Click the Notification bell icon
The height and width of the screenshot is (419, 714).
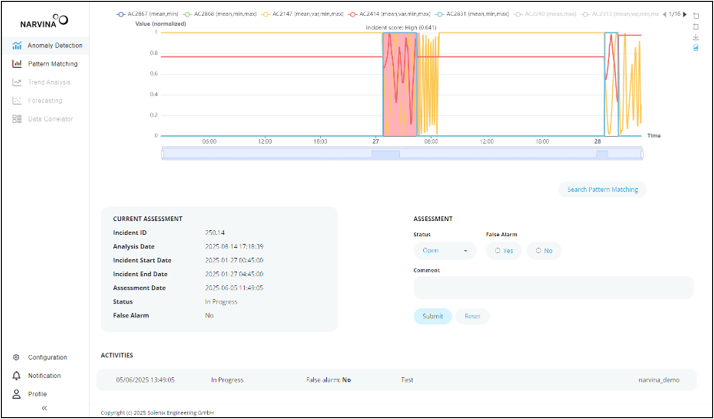16,376
